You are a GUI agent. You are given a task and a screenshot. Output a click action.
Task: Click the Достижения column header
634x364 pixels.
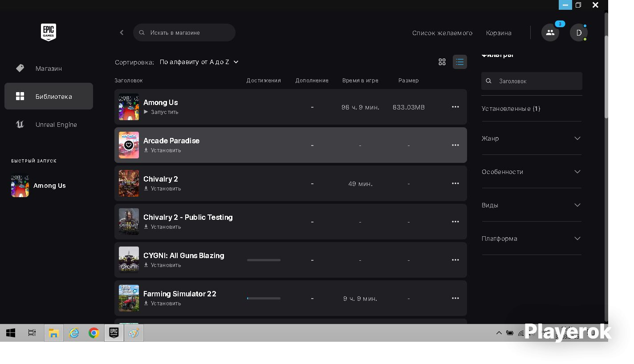click(264, 81)
